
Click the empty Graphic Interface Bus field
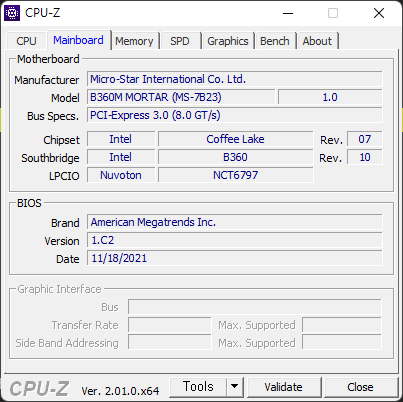click(x=255, y=307)
